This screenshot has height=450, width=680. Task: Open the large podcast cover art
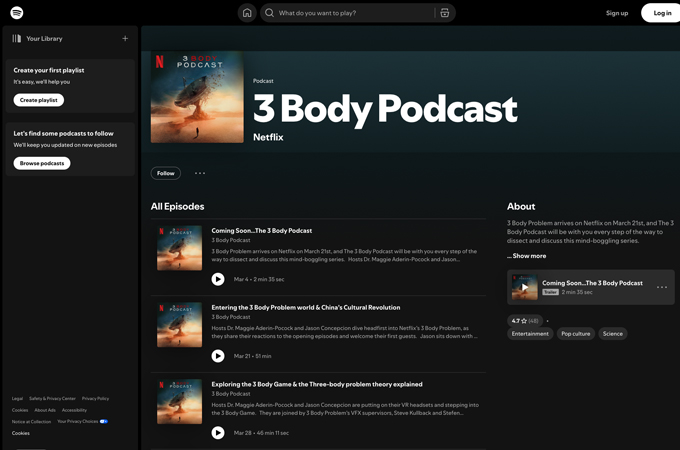point(197,97)
